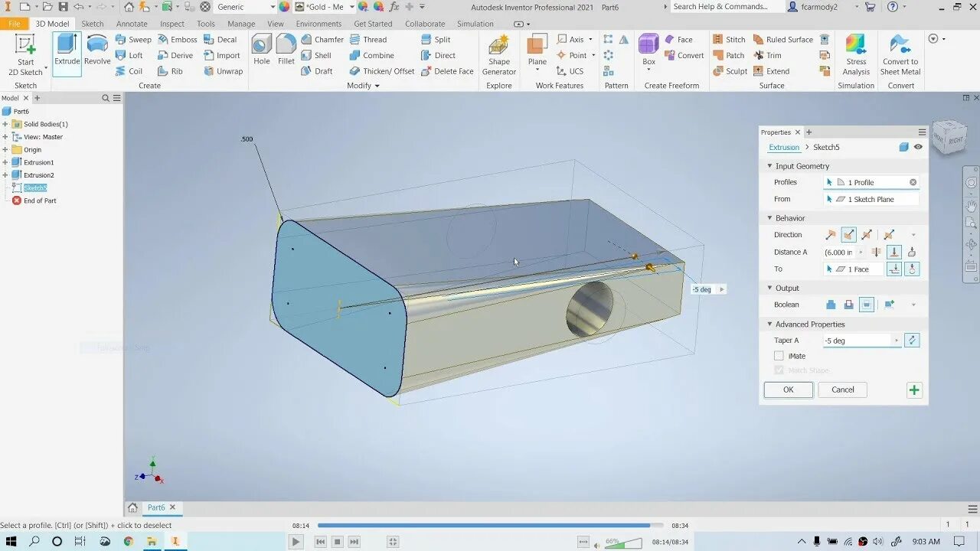Choose the Join boolean option
980x551 pixels.
[831, 305]
